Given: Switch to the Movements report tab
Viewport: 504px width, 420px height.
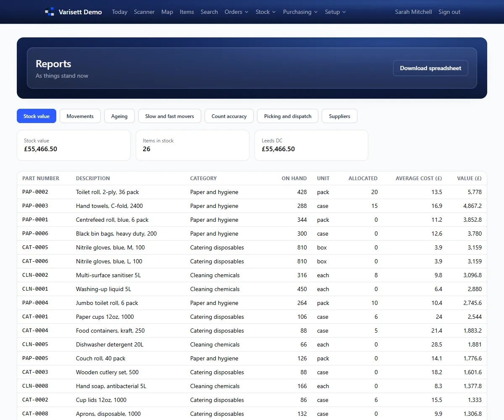Looking at the screenshot, I should point(80,116).
